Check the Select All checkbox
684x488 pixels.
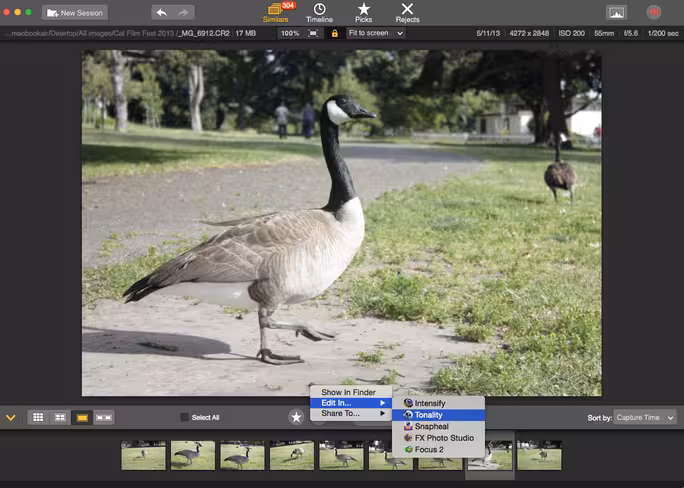tap(185, 417)
